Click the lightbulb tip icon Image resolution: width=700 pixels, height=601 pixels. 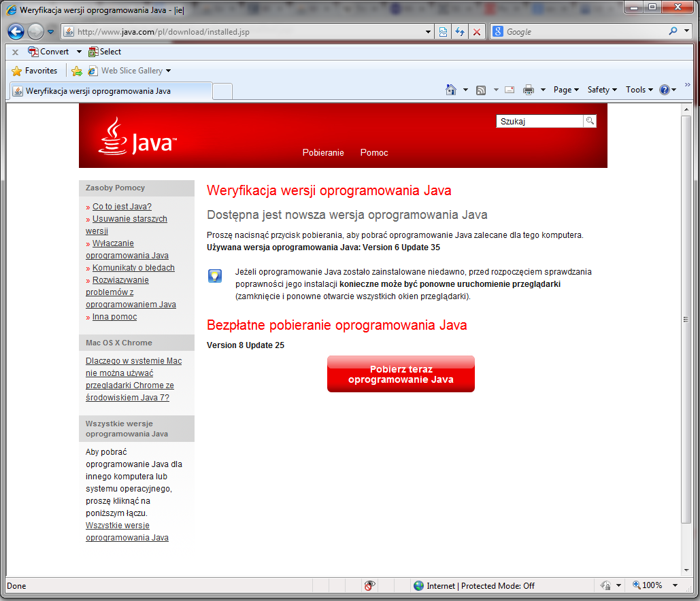click(215, 276)
